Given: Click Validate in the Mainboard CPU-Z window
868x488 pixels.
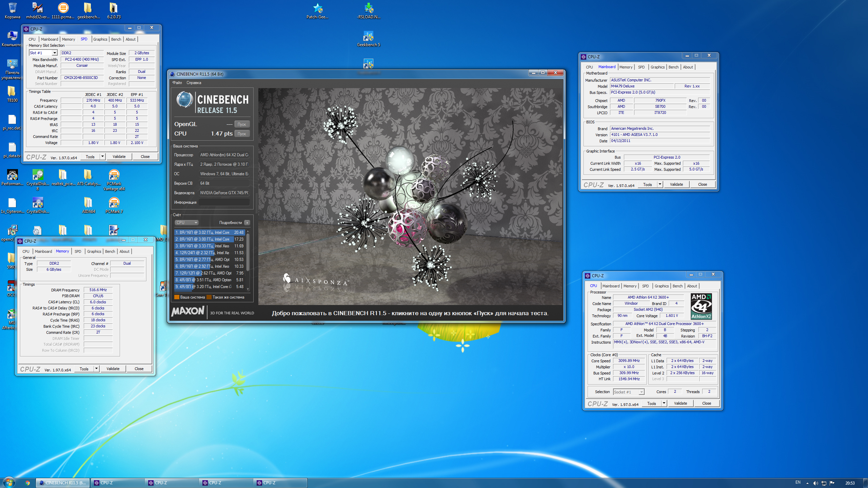Looking at the screenshot, I should [x=676, y=184].
